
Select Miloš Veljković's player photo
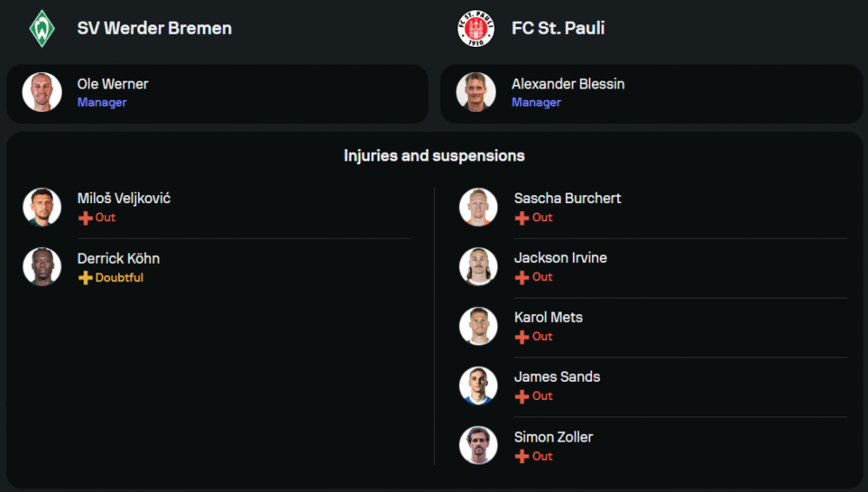point(42,207)
